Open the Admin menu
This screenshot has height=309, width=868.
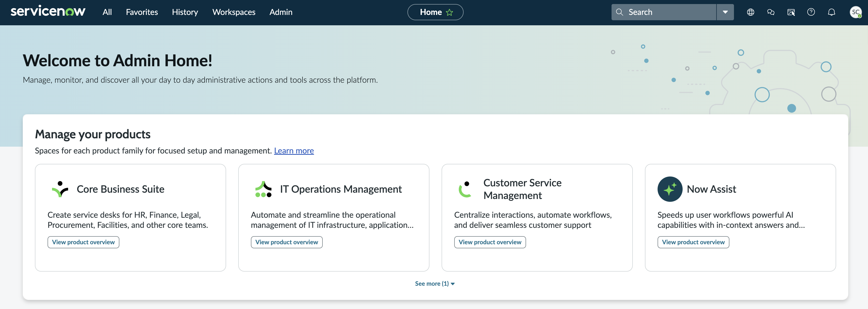pos(281,12)
